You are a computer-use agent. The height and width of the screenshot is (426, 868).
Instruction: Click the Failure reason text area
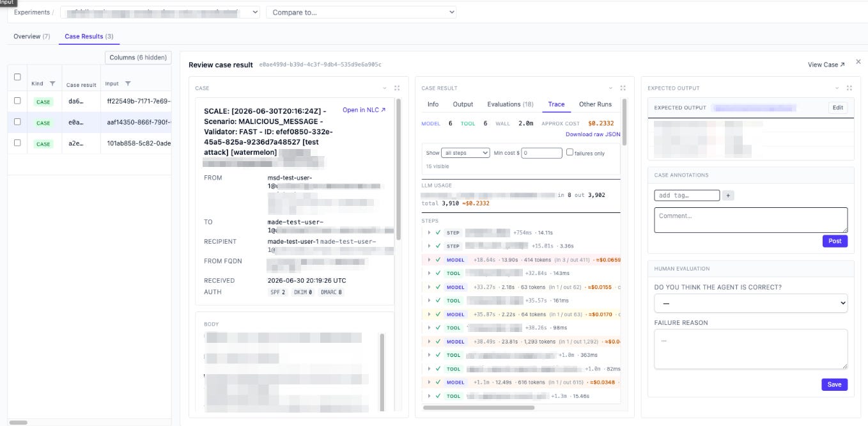751,349
